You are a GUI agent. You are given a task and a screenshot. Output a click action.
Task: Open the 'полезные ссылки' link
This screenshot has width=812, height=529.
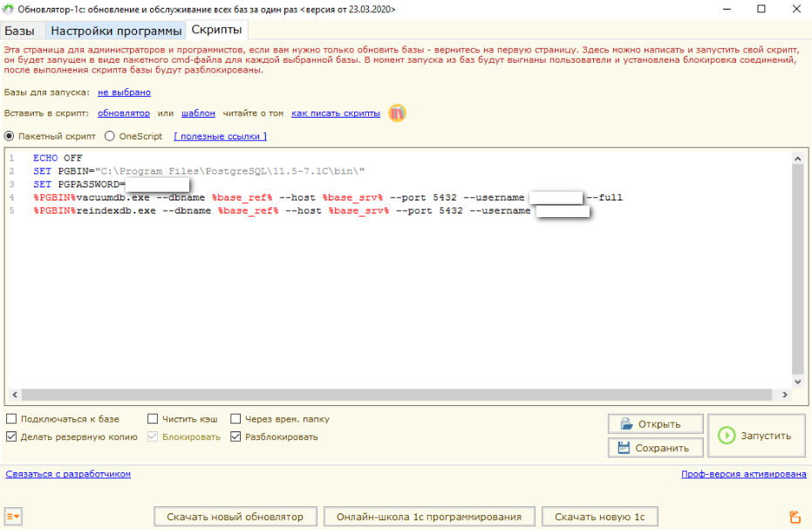220,136
